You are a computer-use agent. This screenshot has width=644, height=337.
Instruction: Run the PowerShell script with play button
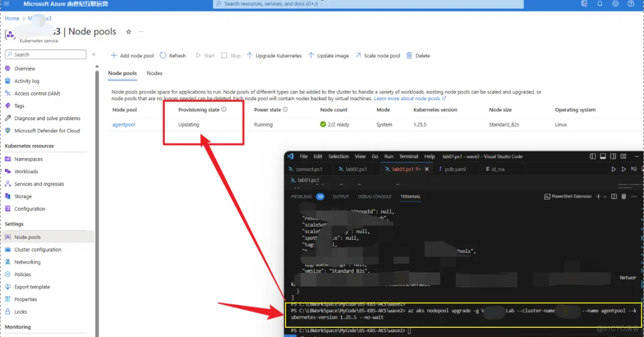614,169
